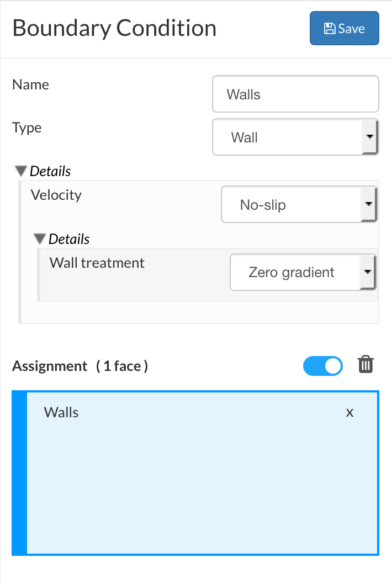Screen dimensions: 392x584
Task: Collapse the top Details triangle above Velocity
Action: (x=22, y=171)
